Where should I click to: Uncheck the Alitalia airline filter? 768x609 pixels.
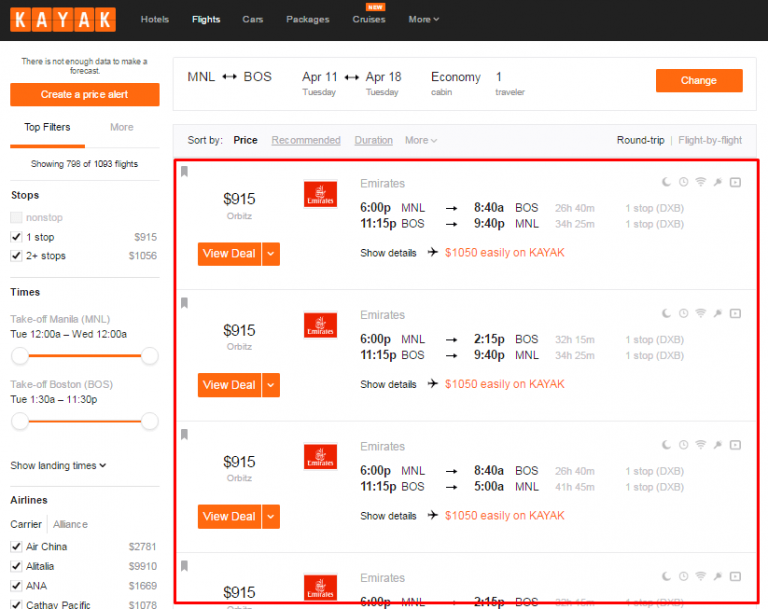point(16,566)
